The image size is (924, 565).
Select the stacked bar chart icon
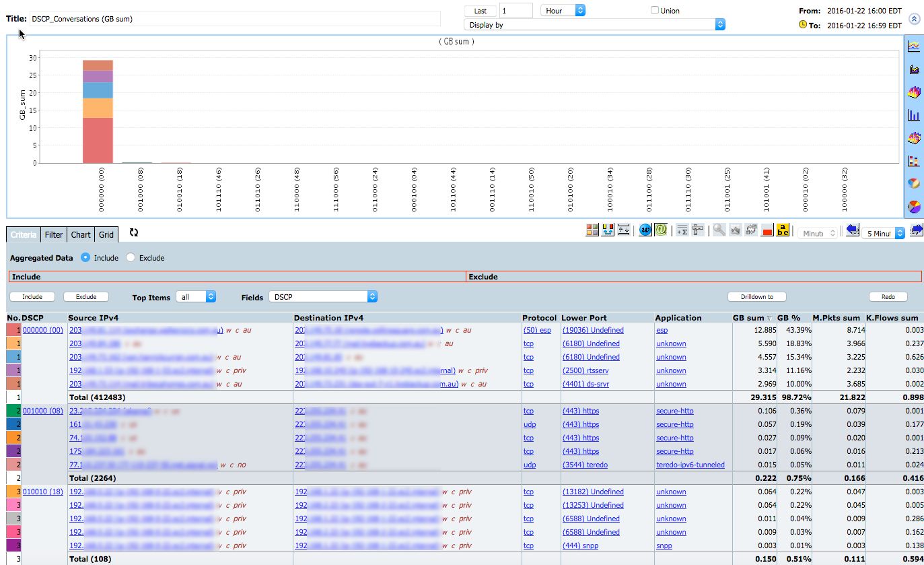(x=914, y=161)
